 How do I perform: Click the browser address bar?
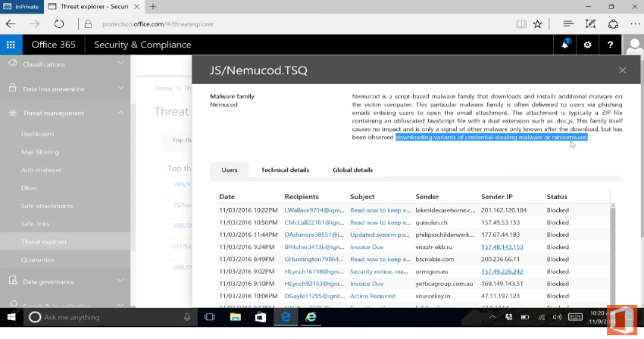pyautogui.click(x=303, y=23)
